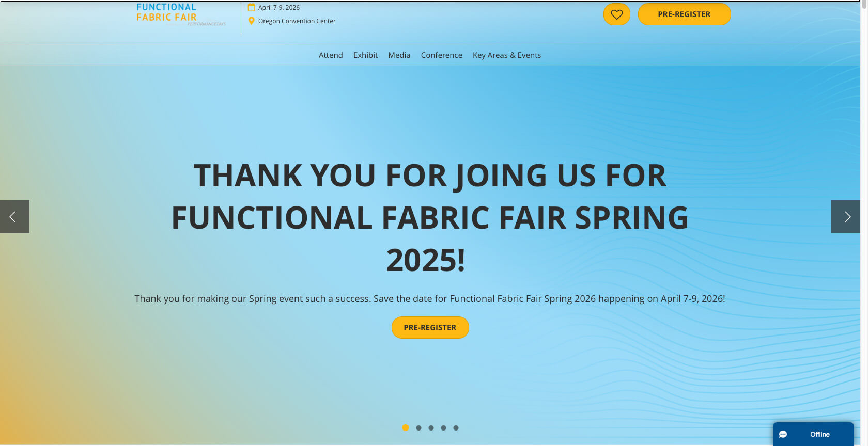
Task: Click the PRE-REGISTER button below the hero text
Action: click(x=430, y=328)
